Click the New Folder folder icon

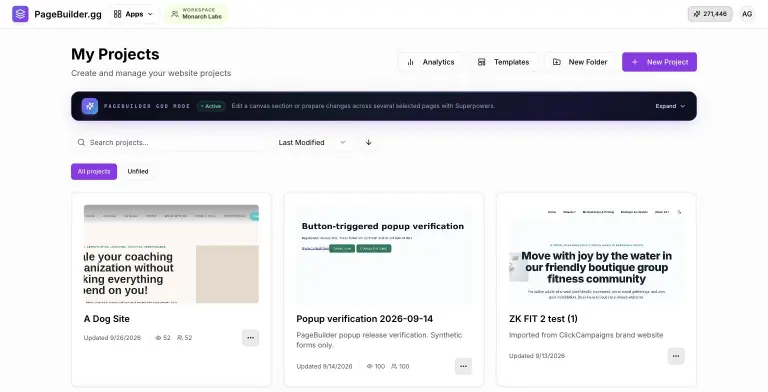(x=557, y=62)
